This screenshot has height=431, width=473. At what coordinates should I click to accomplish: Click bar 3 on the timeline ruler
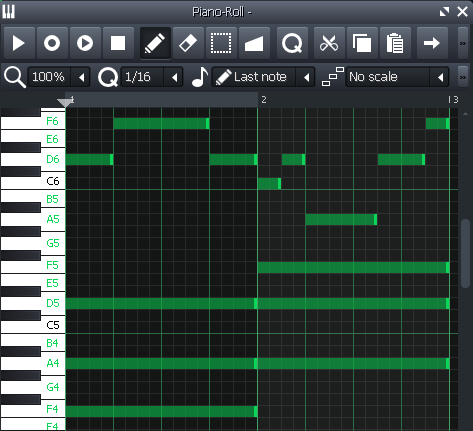click(x=456, y=100)
